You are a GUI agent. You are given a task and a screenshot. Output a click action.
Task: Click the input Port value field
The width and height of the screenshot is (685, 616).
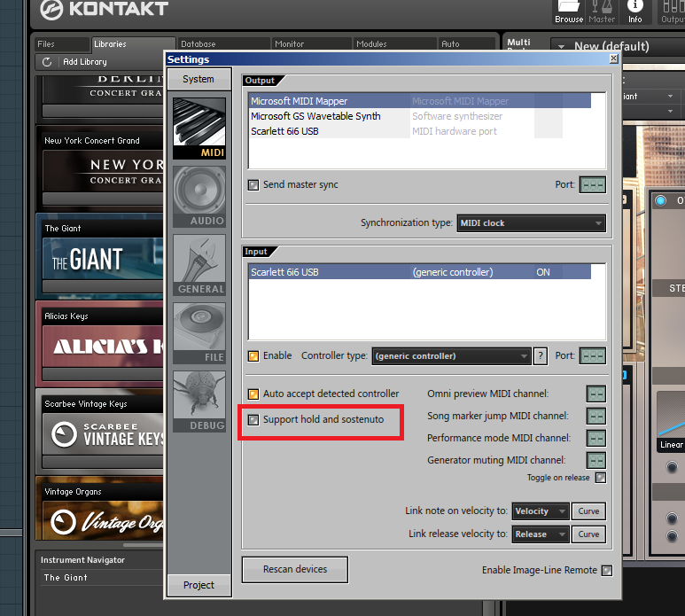coord(593,356)
